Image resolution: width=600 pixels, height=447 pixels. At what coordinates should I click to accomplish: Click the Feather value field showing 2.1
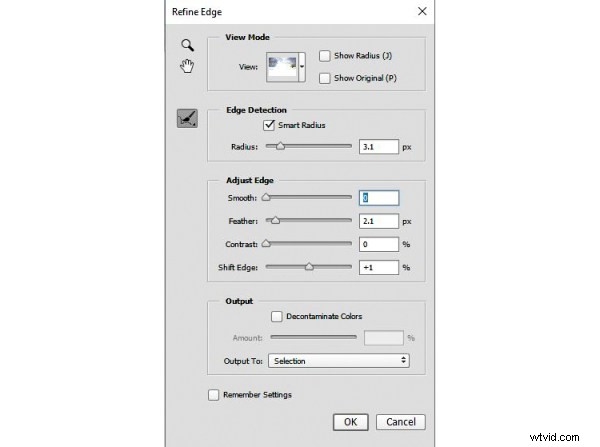click(x=379, y=221)
